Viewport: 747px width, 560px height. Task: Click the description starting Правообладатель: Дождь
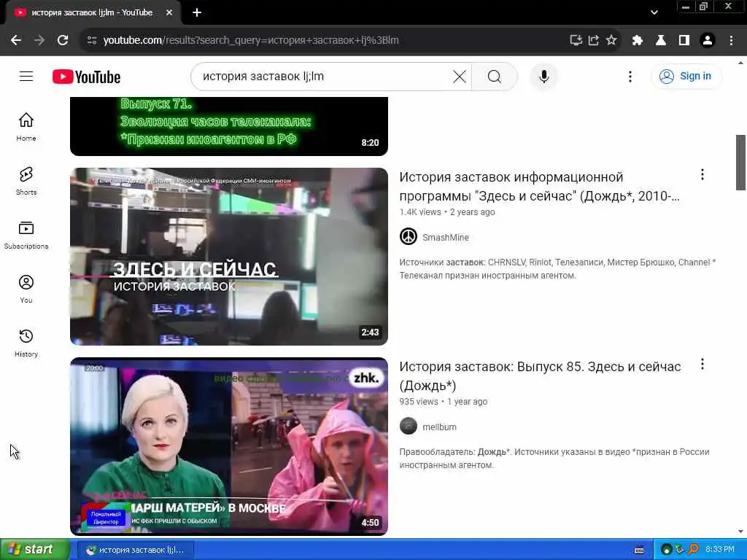554,458
